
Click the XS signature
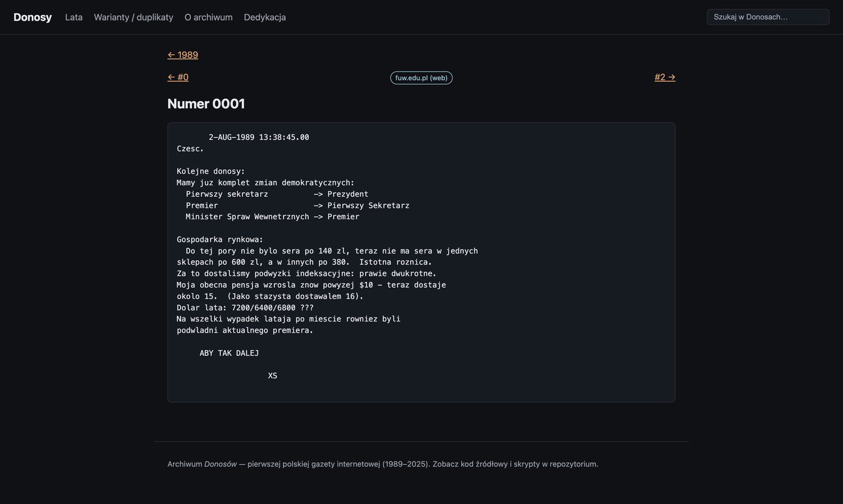[273, 376]
